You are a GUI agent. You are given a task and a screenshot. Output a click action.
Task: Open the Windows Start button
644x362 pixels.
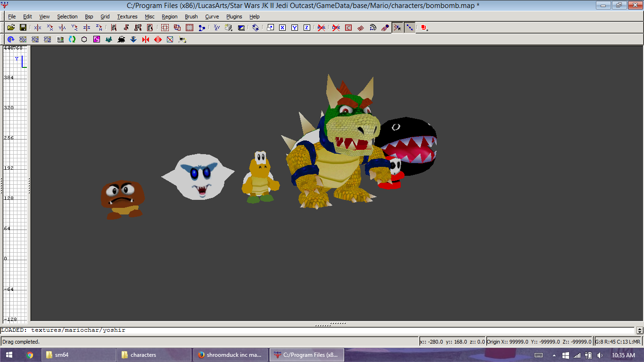(x=9, y=355)
